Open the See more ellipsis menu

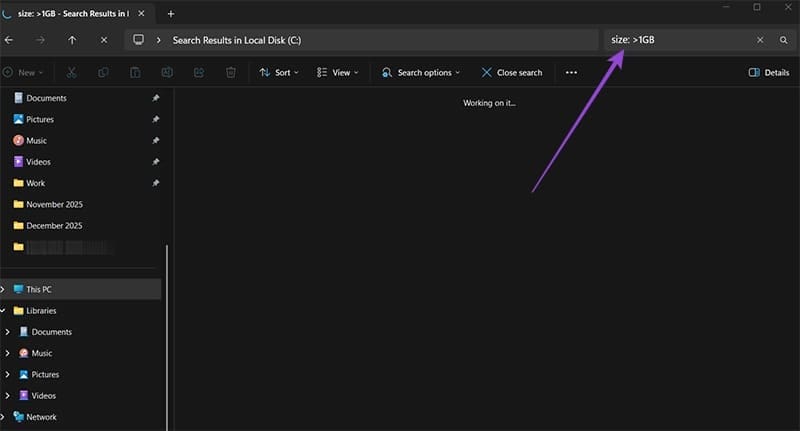click(x=572, y=73)
